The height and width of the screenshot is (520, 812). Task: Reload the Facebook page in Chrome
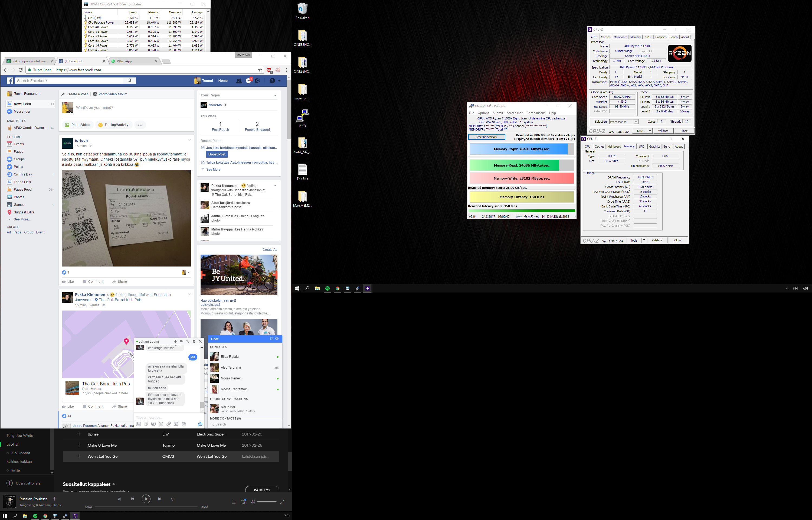[21, 70]
